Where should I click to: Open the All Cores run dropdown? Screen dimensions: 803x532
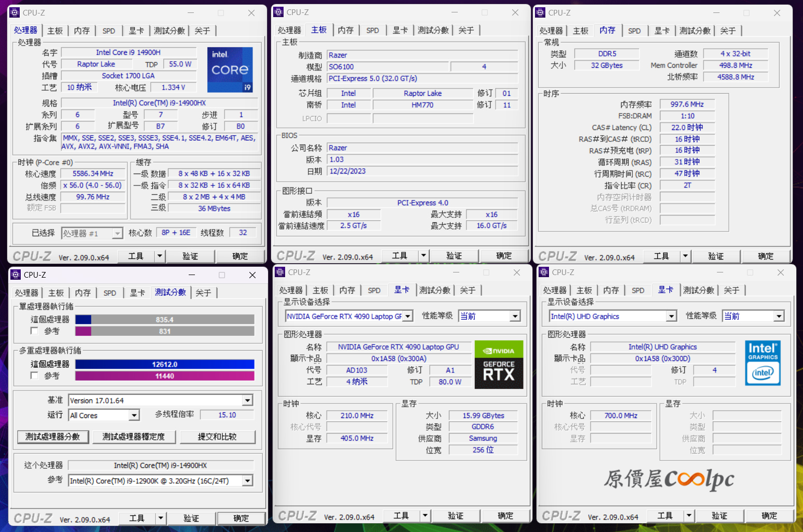134,415
